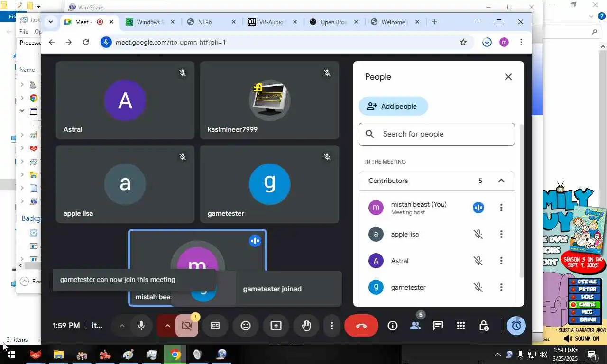Open more actions for gametester

click(501, 287)
